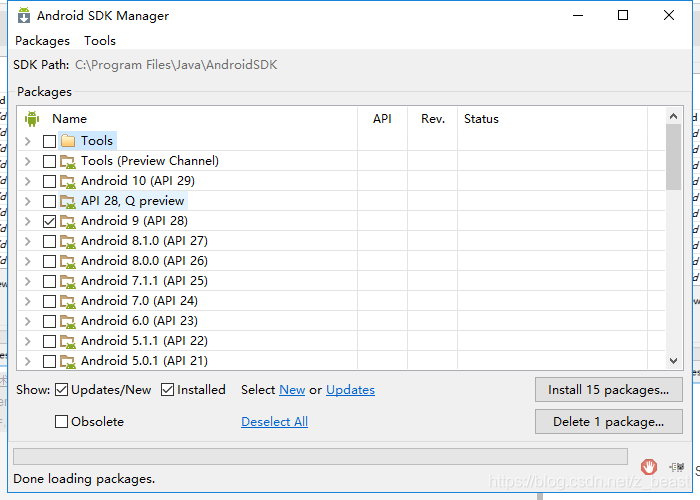Image resolution: width=700 pixels, height=500 pixels.
Task: Click the package list scrollbar thumb
Action: point(673,157)
